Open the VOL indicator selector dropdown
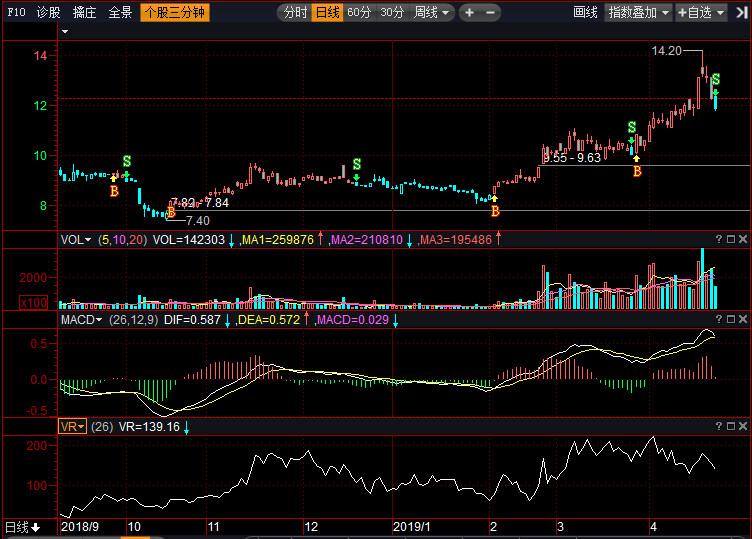The width and height of the screenshot is (752, 539). point(75,240)
